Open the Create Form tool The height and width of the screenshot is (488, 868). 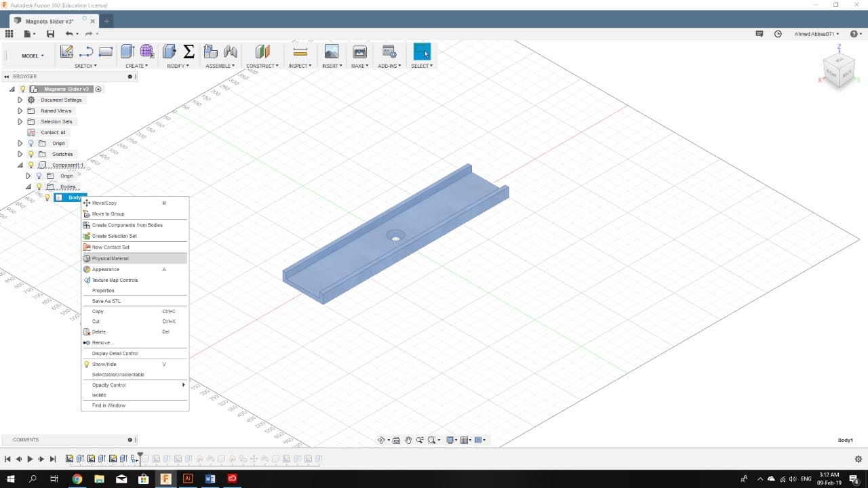(x=147, y=52)
